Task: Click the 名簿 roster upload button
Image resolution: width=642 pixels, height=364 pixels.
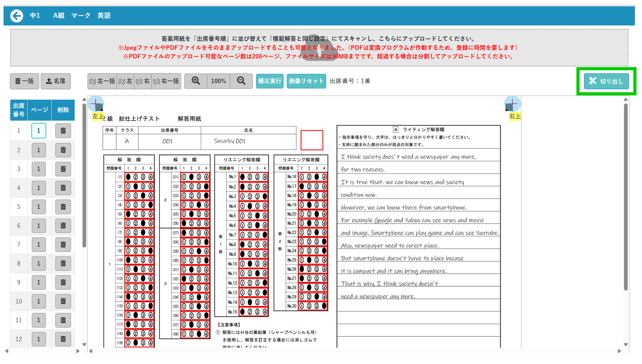Action: click(x=56, y=81)
